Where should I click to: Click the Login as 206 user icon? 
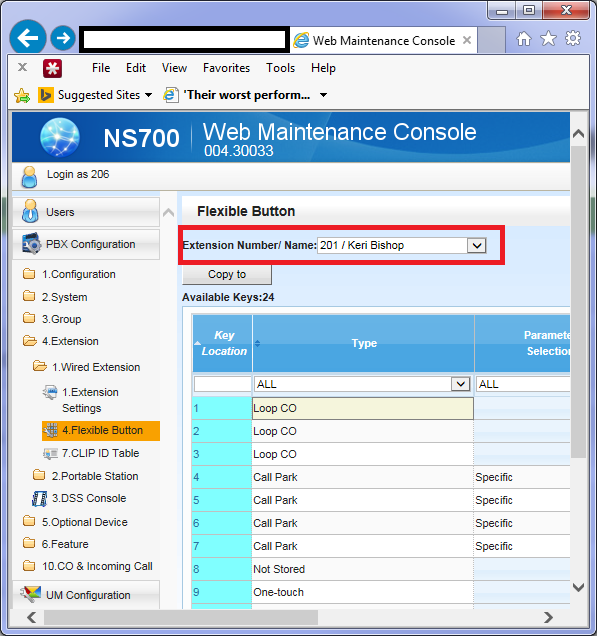(29, 177)
